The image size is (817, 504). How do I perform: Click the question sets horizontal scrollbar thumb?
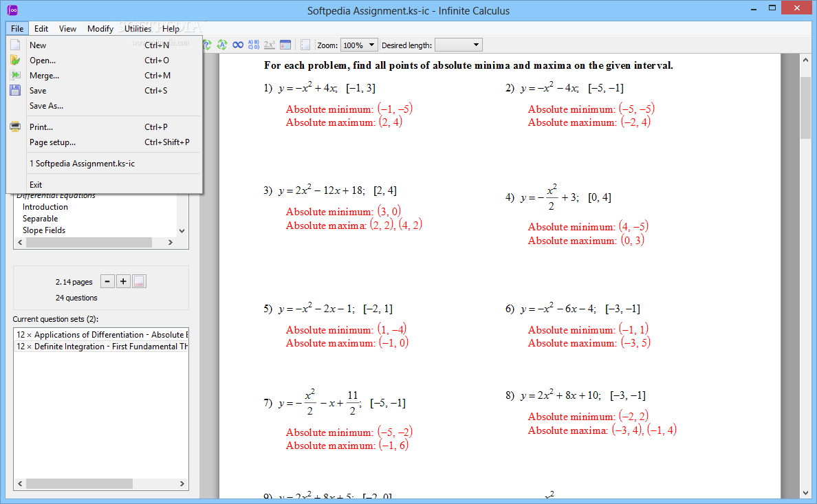pyautogui.click(x=79, y=483)
